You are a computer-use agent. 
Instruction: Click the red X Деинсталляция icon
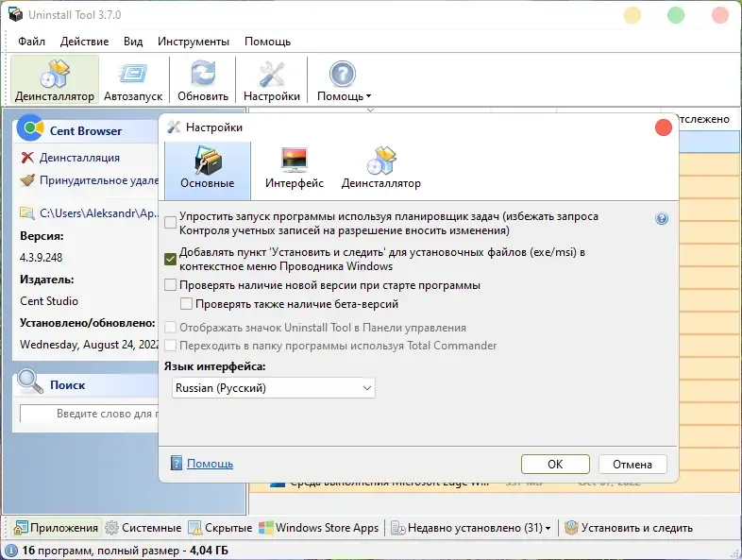tap(27, 158)
